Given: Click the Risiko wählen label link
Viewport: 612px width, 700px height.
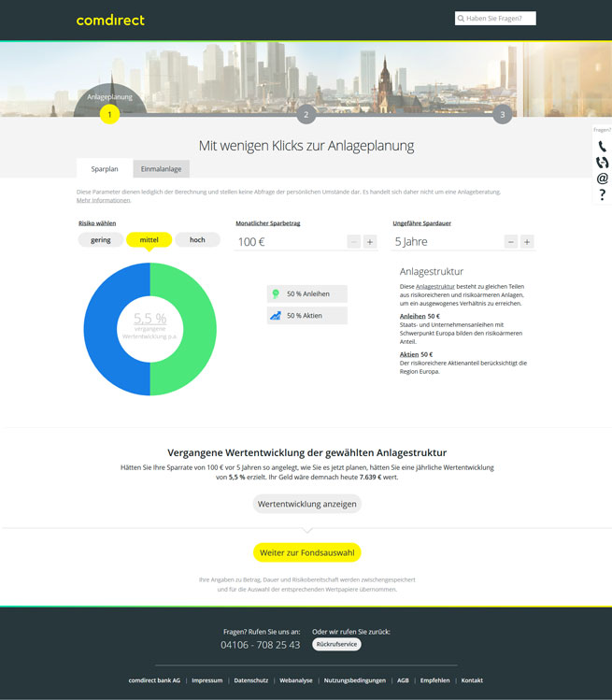Looking at the screenshot, I should point(97,223).
